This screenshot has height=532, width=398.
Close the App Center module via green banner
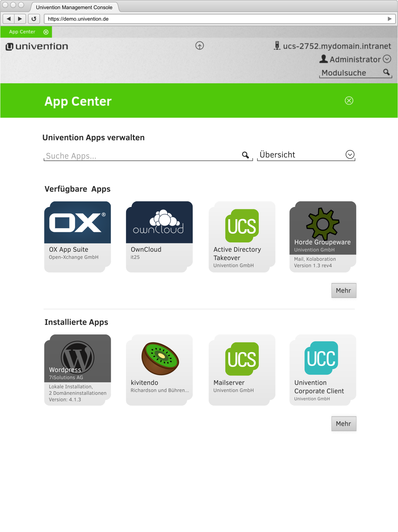tap(349, 101)
